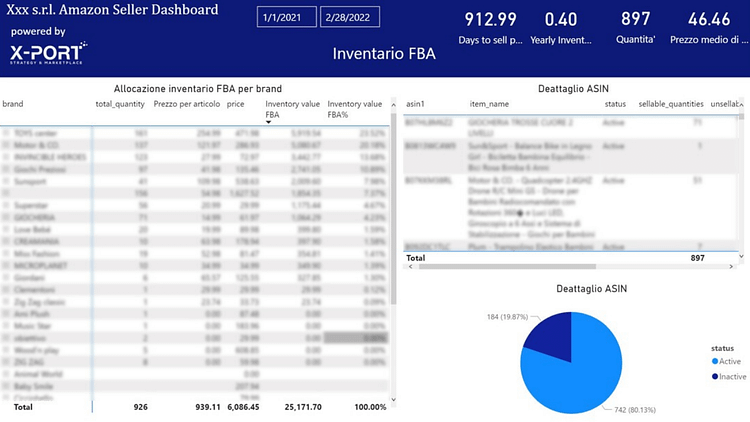The width and height of the screenshot is (750, 422).
Task: Click the 184 (19.87%) pie label
Action: [507, 317]
